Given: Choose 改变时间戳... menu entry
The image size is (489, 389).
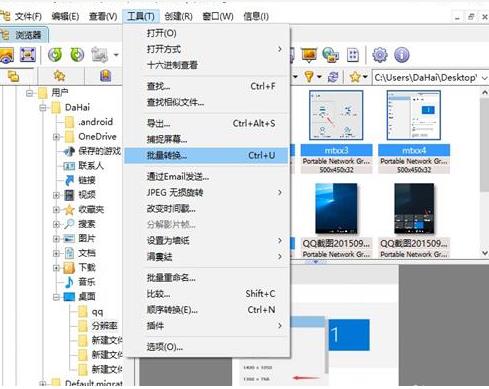Looking at the screenshot, I should coord(207,209).
